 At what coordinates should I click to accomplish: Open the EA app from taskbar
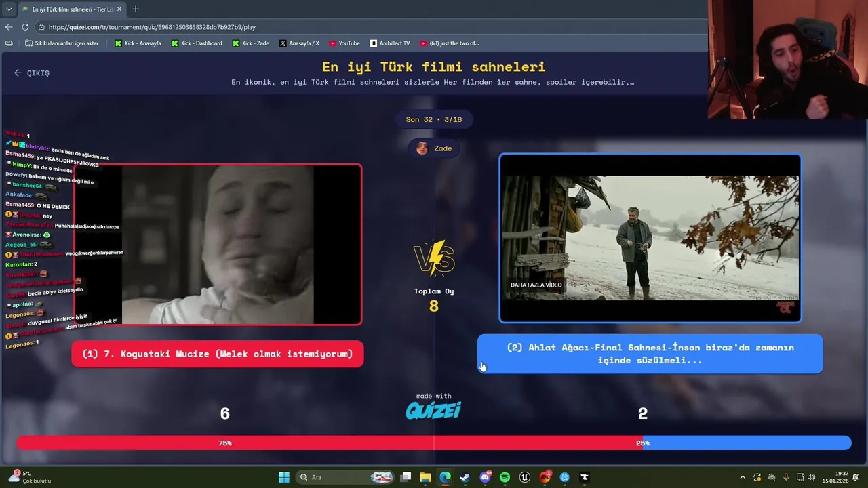[x=545, y=477]
